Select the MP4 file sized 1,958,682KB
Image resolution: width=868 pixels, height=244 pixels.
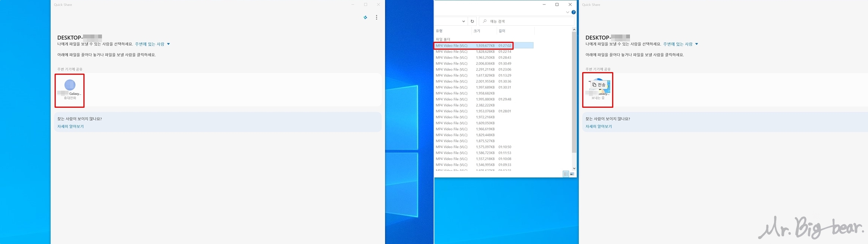point(484,93)
